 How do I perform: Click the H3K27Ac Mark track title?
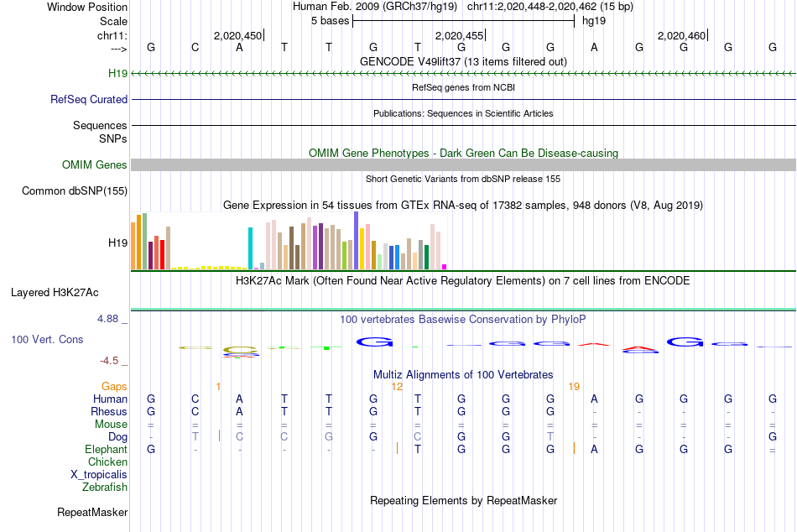(463, 281)
